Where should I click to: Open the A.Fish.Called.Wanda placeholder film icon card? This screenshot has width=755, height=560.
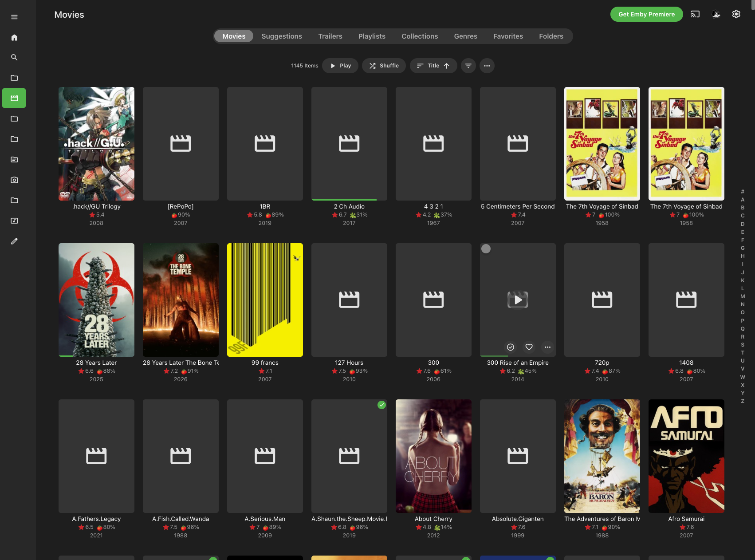(x=181, y=456)
